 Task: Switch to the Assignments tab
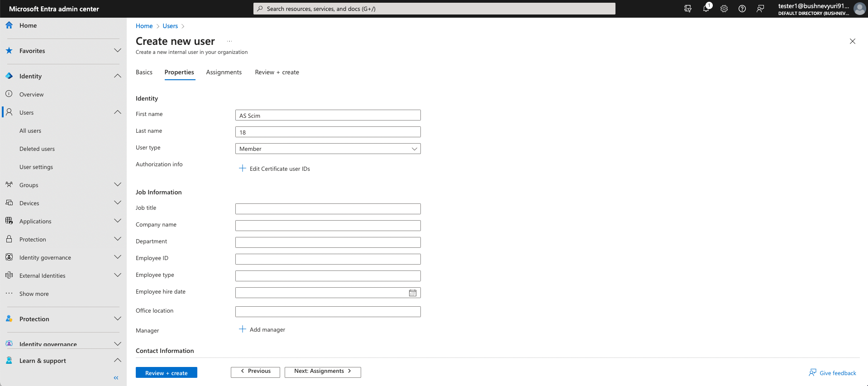[224, 72]
